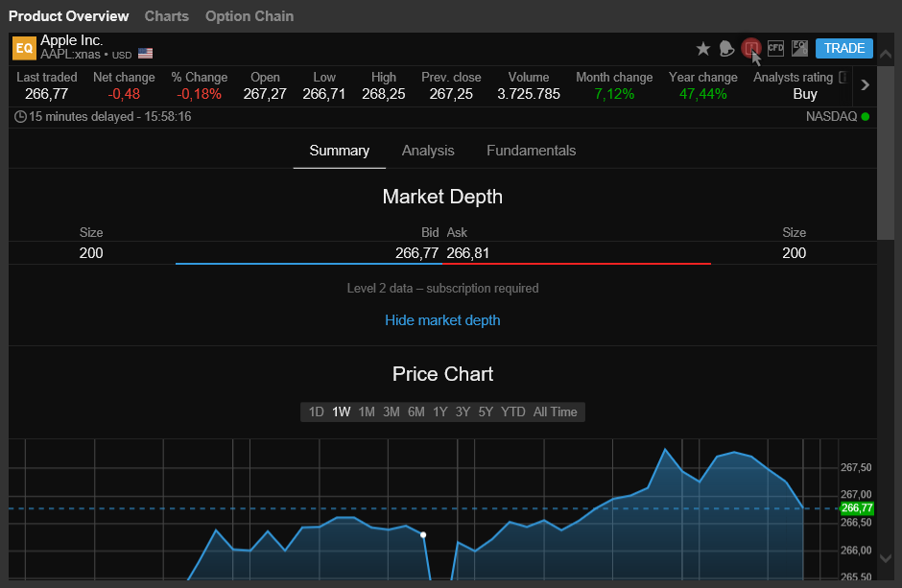Click the scroll-down arrow at the bottom right
Image resolution: width=902 pixels, height=588 pixels.
pos(886,558)
